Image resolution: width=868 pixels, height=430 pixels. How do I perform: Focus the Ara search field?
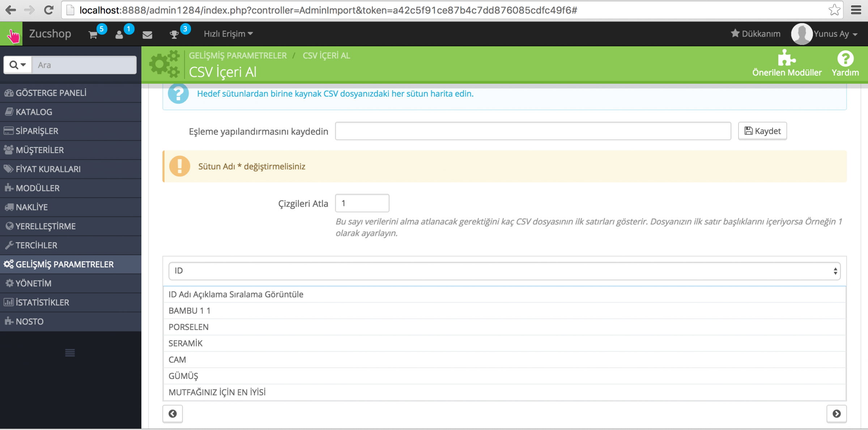[x=84, y=65]
